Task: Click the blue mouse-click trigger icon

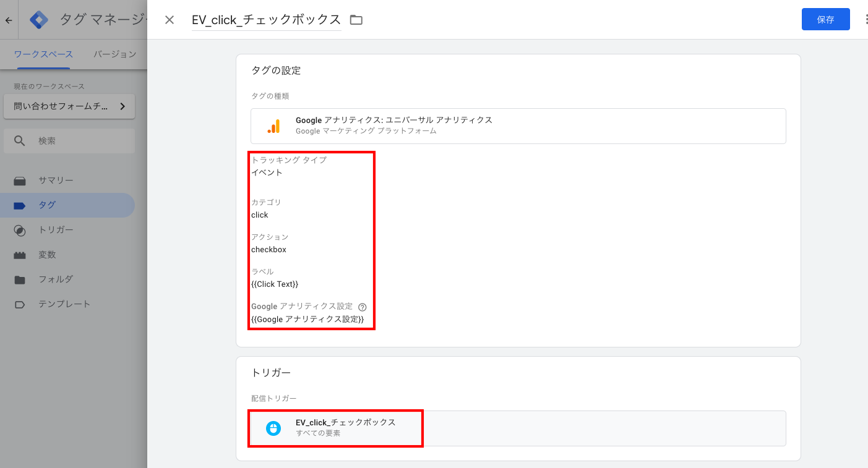Action: pos(273,428)
